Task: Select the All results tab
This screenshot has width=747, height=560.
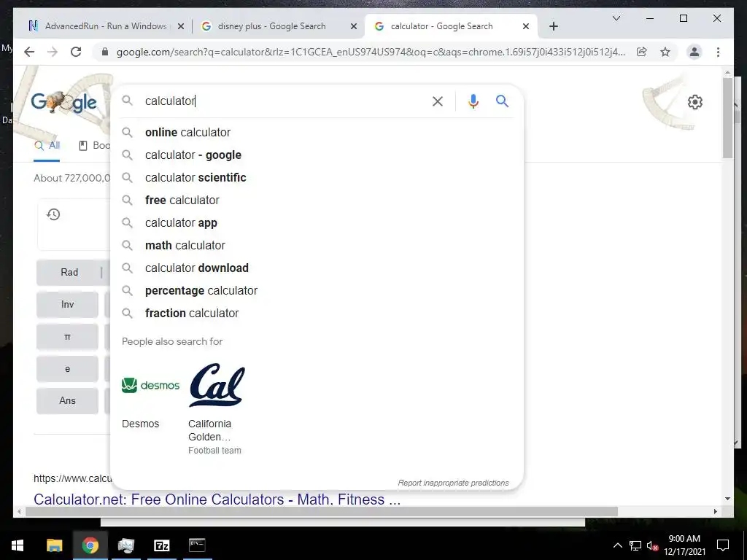Action: click(47, 146)
